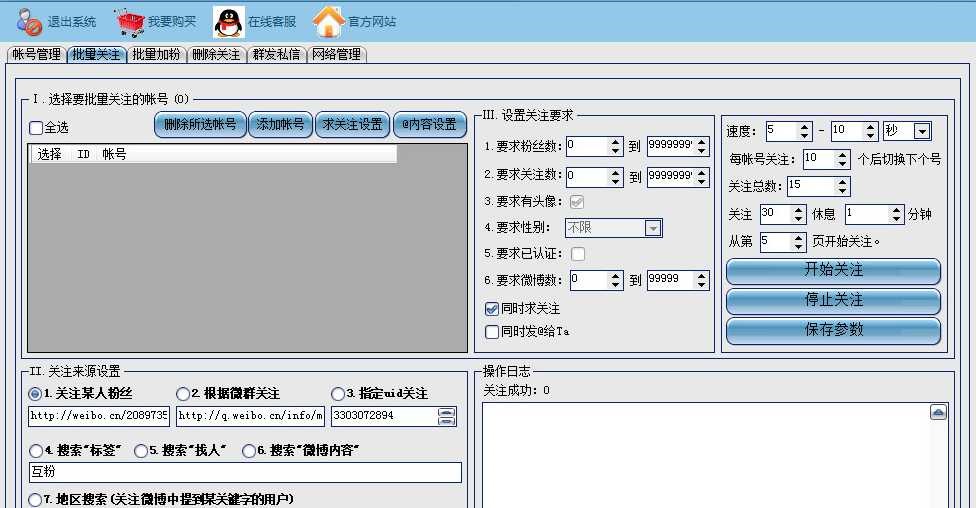The width and height of the screenshot is (976, 508).
Task: Click the weibo.cn fans URL field
Action: [x=98, y=416]
